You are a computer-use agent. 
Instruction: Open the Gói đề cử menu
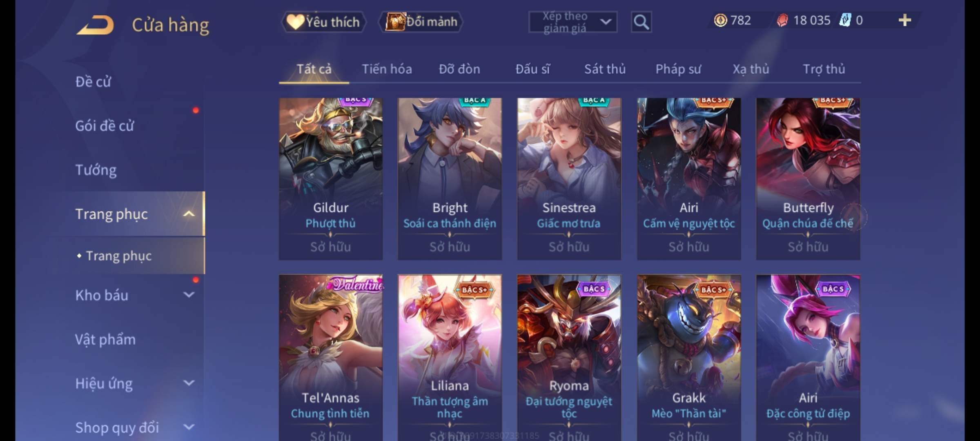coord(105,126)
